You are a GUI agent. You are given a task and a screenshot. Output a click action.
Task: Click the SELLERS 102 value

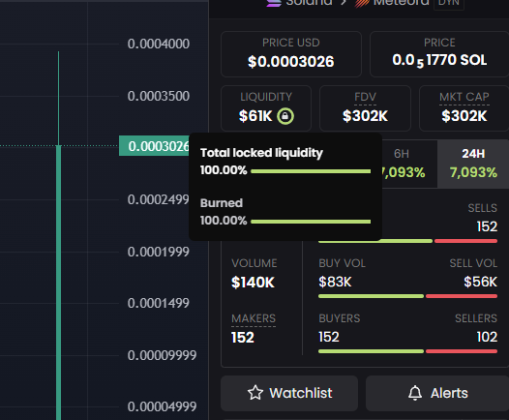[487, 337]
